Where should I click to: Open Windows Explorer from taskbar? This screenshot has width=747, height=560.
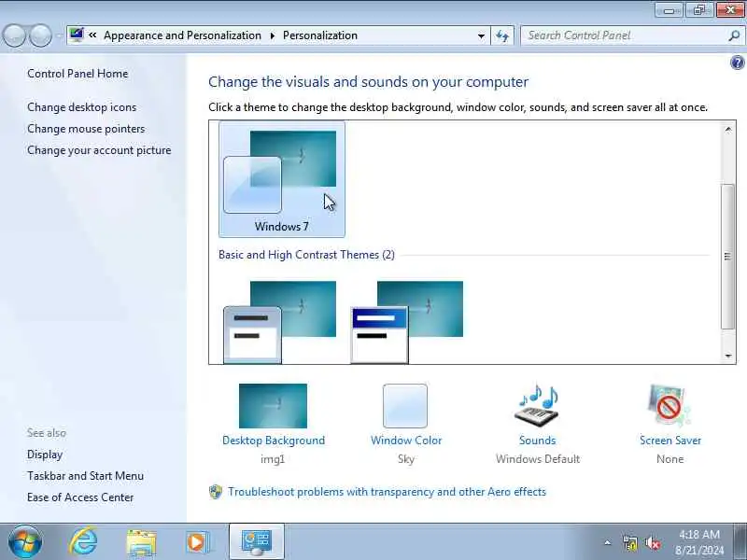141,542
